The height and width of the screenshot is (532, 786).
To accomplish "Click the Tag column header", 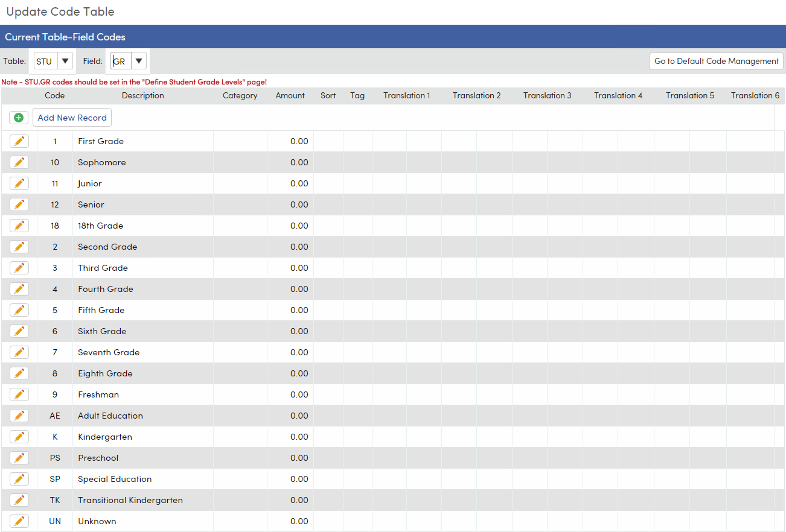I will coord(357,95).
